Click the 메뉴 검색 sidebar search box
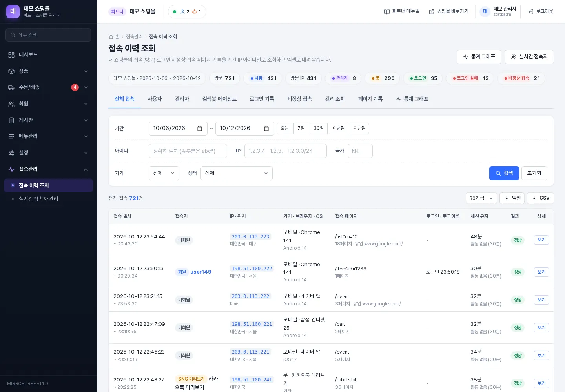 click(x=49, y=35)
